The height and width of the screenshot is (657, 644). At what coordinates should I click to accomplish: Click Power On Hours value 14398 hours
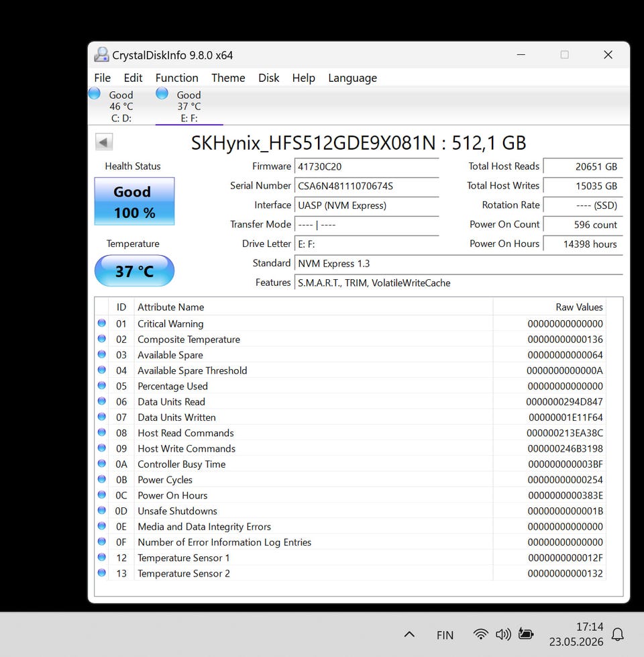583,244
